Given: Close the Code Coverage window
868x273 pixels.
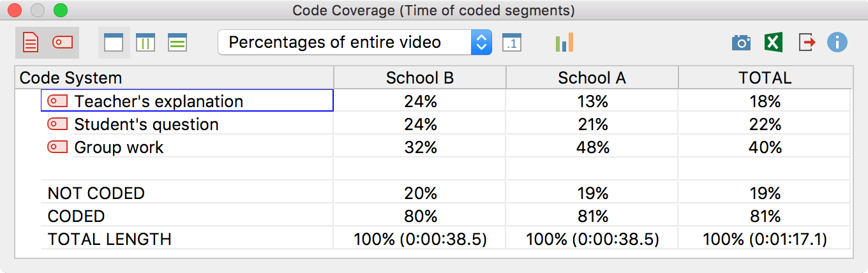Looking at the screenshot, I should pos(15,10).
